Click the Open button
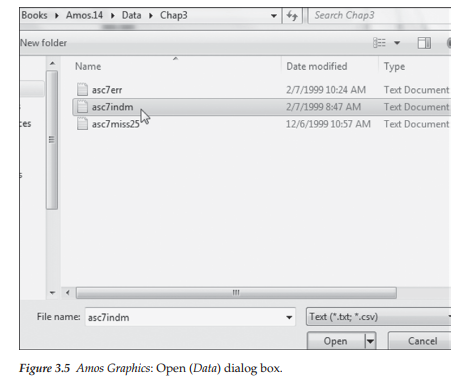Screen dimensions: 459x387 pos(336,341)
